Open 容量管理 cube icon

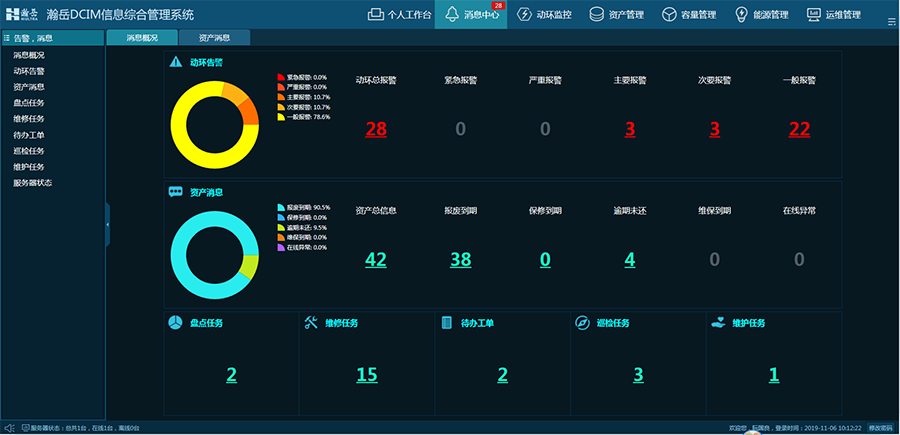click(668, 15)
